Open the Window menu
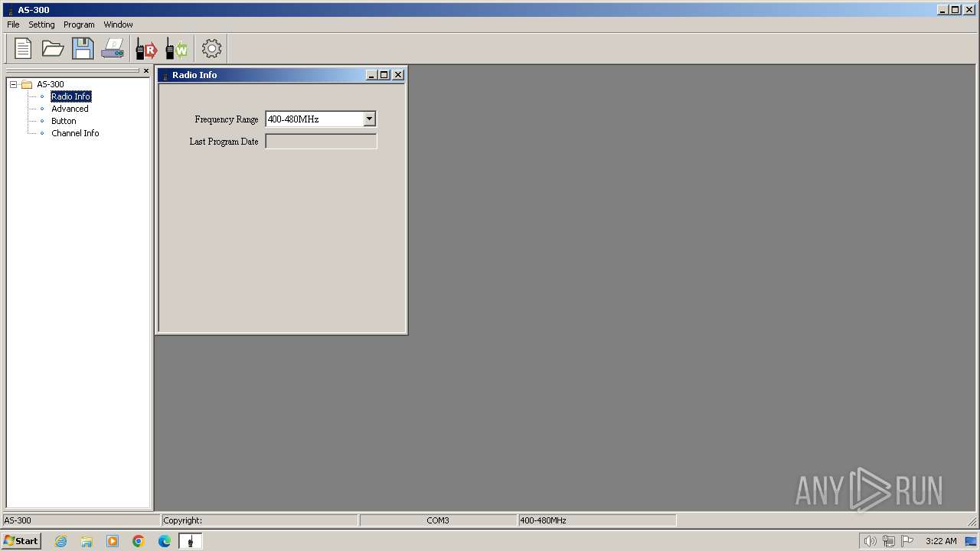The height and width of the screenshot is (551, 980). click(118, 24)
